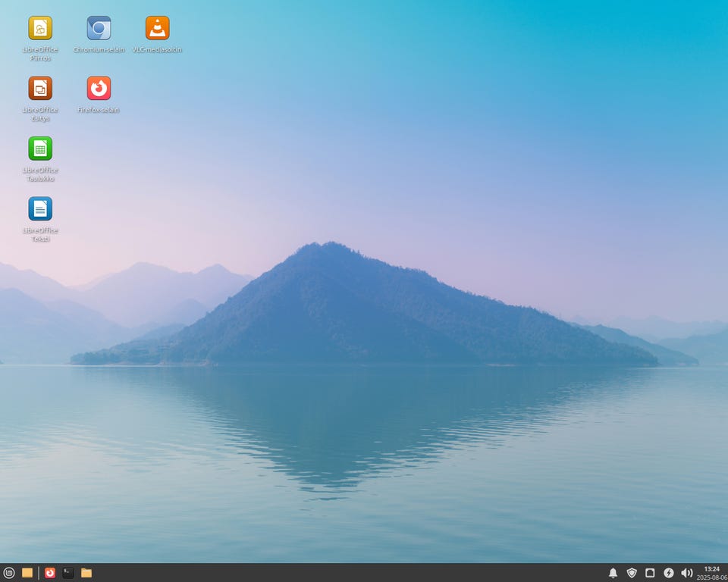Screen dimensions: 728x582
Task: Open power management lightning tray icon
Action: (669, 573)
